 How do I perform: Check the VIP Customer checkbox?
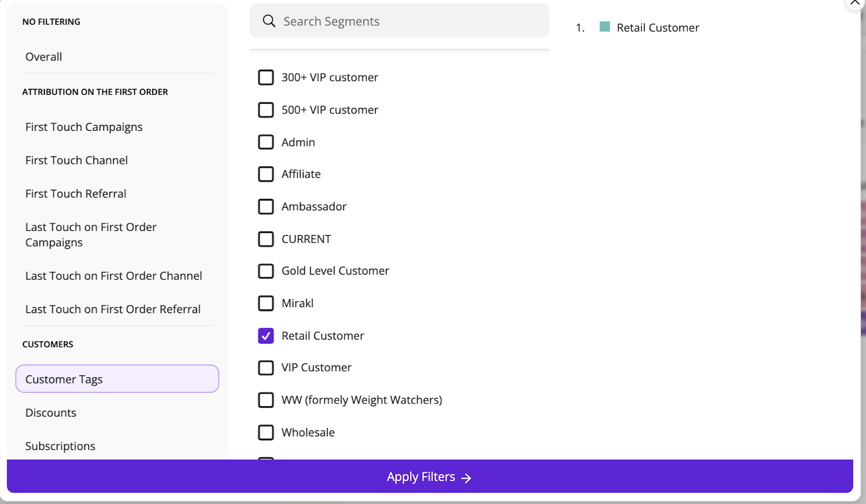point(266,368)
